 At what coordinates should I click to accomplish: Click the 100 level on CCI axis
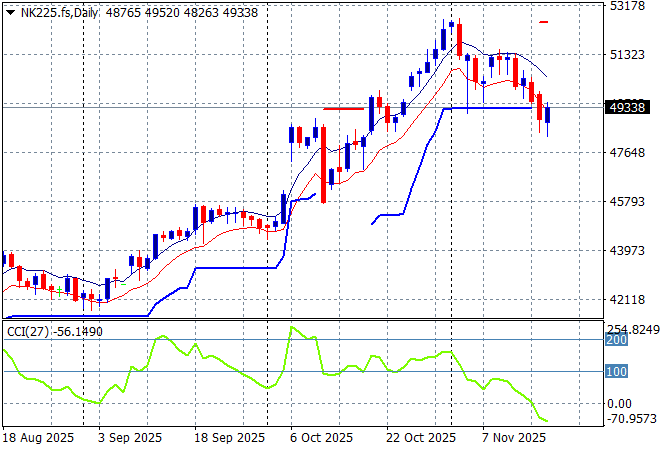[x=617, y=372]
